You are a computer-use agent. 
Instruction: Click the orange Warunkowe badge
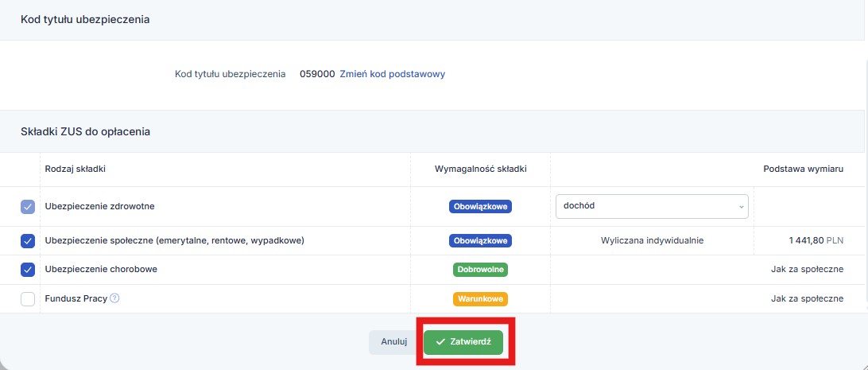tap(480, 299)
